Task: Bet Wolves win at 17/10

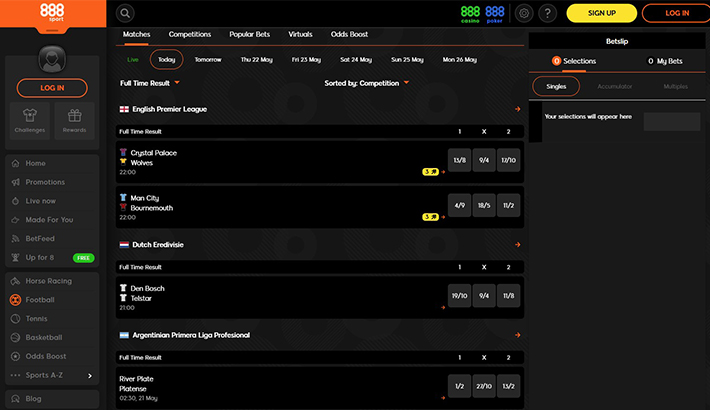Action: (x=508, y=160)
